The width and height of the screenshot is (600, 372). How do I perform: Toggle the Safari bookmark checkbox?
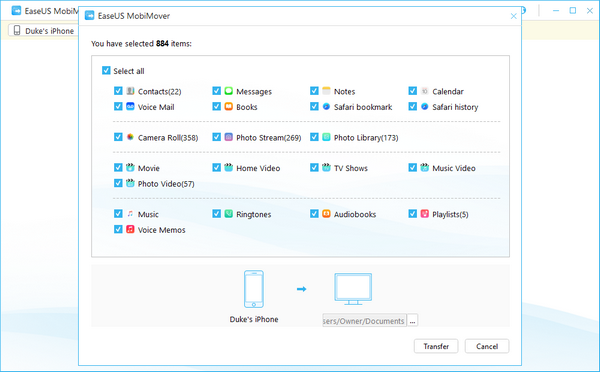pos(314,106)
